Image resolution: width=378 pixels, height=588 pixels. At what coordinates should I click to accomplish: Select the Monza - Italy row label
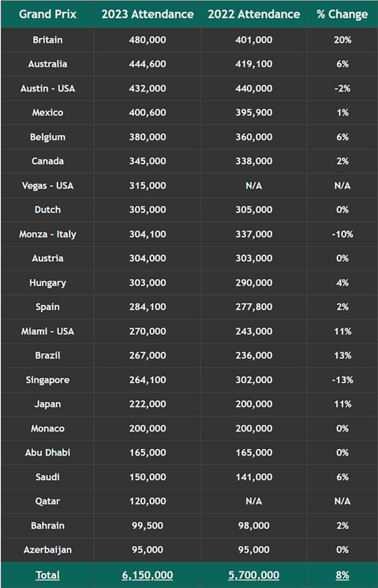[x=48, y=234]
